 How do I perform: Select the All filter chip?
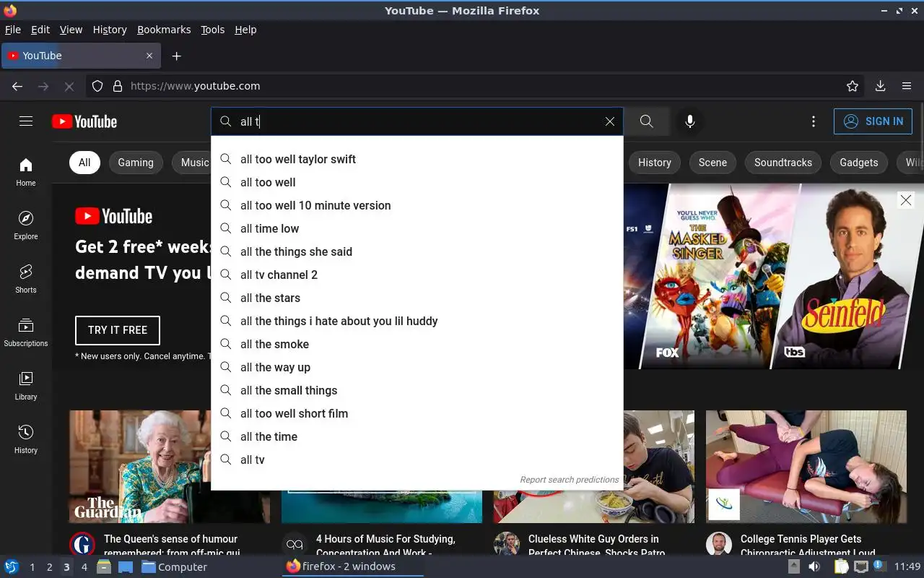pyautogui.click(x=84, y=163)
